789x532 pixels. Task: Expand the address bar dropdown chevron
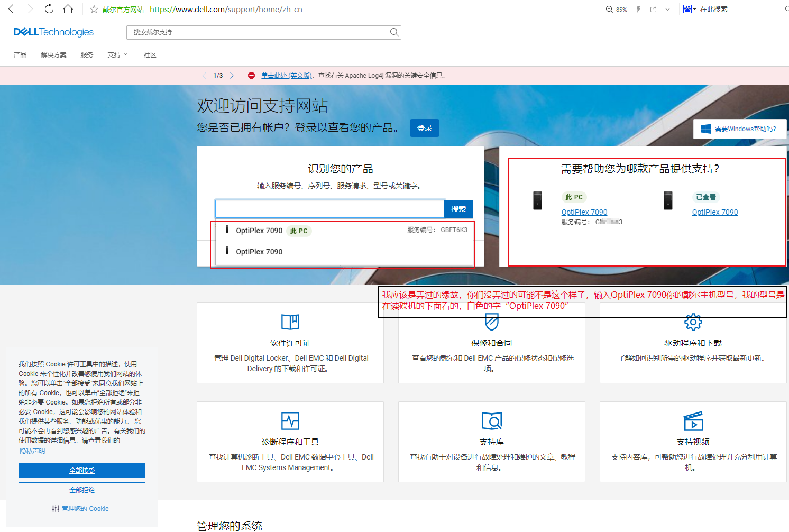click(667, 10)
